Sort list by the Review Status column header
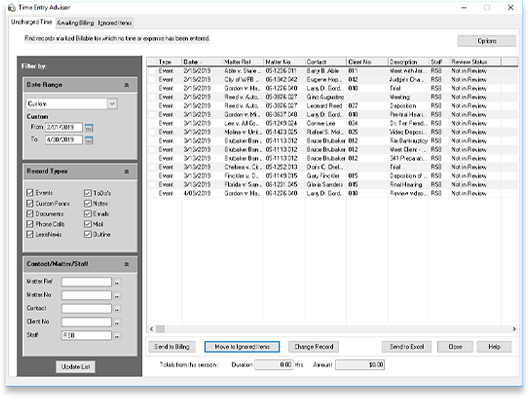The height and width of the screenshot is (398, 529). [x=475, y=62]
